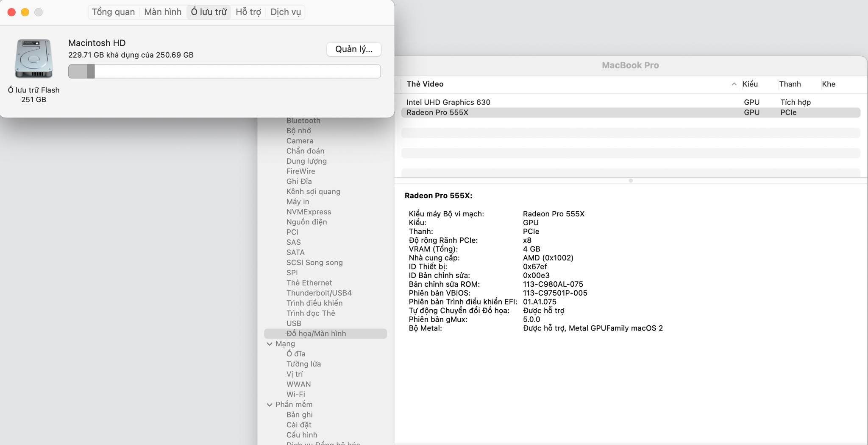Select Intel UHD Graphics 630 row

pyautogui.click(x=448, y=102)
